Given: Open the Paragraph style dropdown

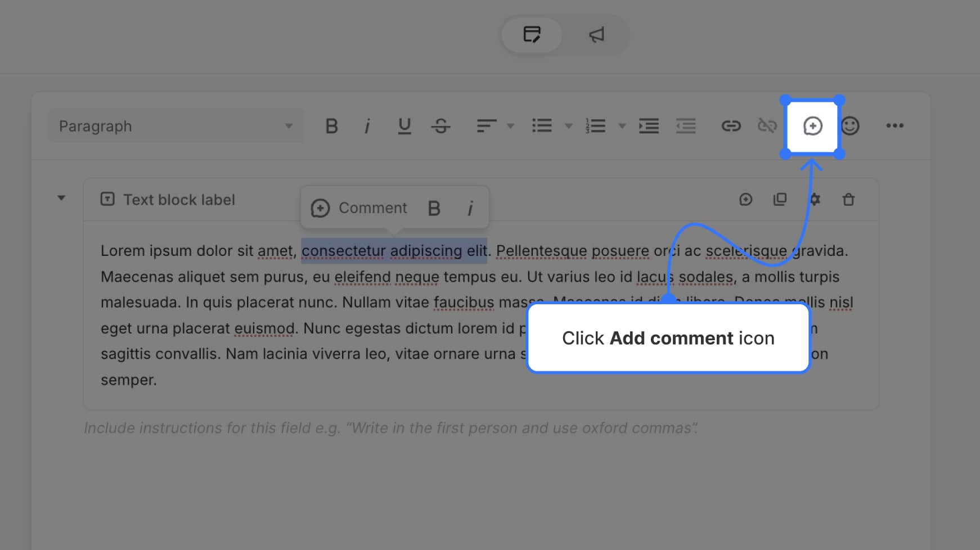Looking at the screenshot, I should tap(176, 126).
